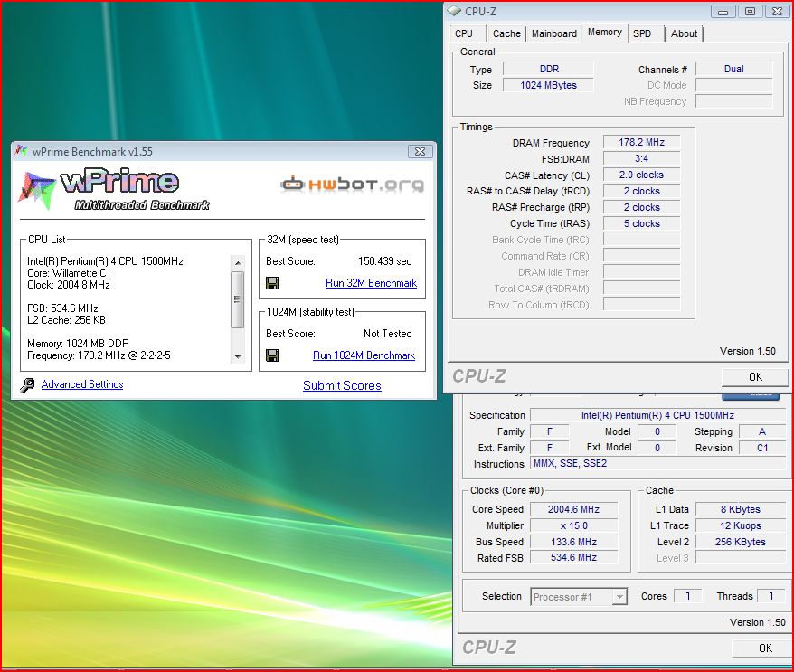Image resolution: width=794 pixels, height=672 pixels.
Task: Click the memory Type field showing DDR
Action: (x=548, y=69)
